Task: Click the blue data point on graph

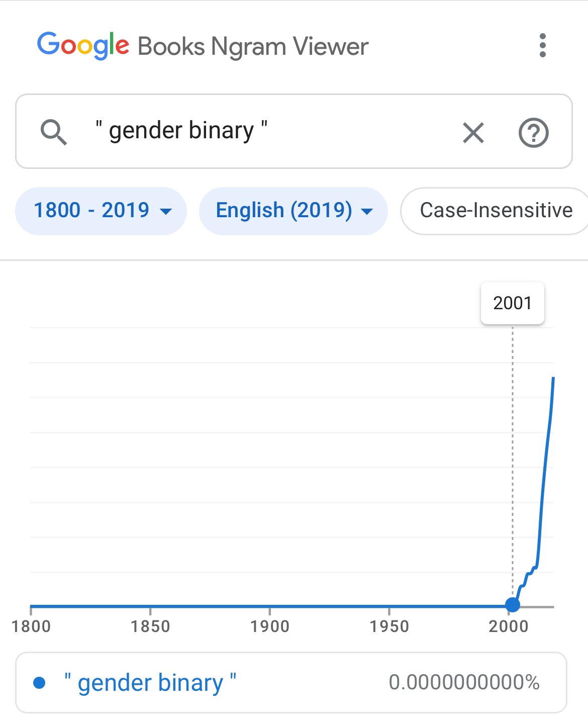Action: pyautogui.click(x=512, y=604)
